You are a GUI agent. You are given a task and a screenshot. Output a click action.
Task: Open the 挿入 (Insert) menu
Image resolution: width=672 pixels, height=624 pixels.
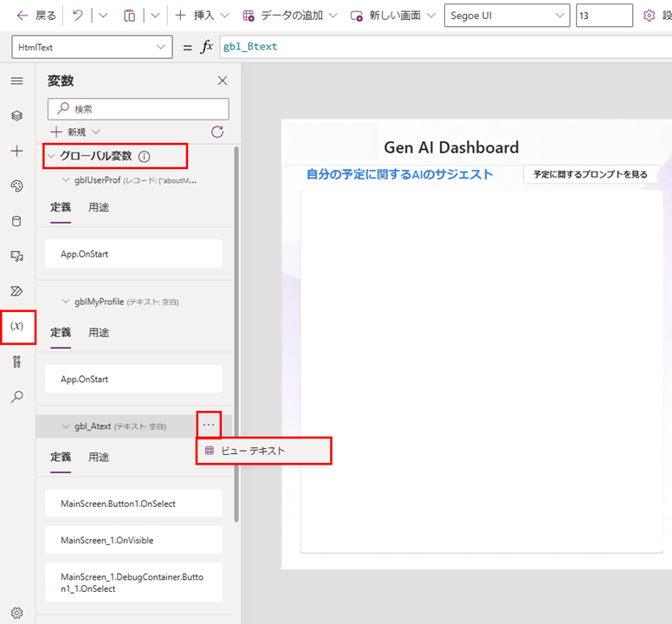point(202,16)
